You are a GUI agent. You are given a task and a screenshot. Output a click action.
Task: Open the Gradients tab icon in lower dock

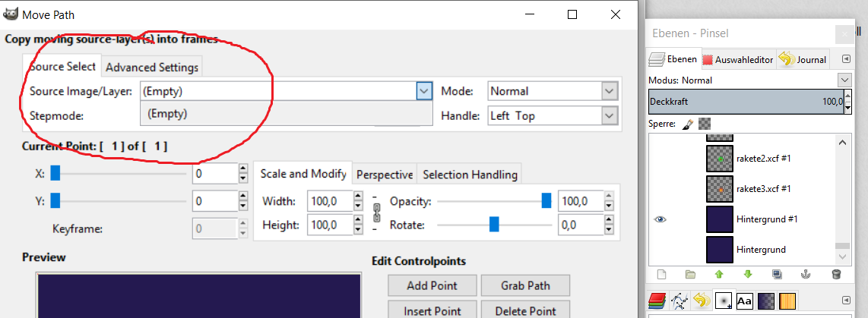click(x=767, y=301)
